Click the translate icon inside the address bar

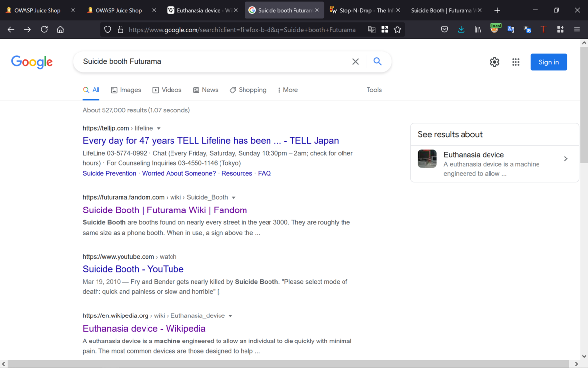coord(372,30)
